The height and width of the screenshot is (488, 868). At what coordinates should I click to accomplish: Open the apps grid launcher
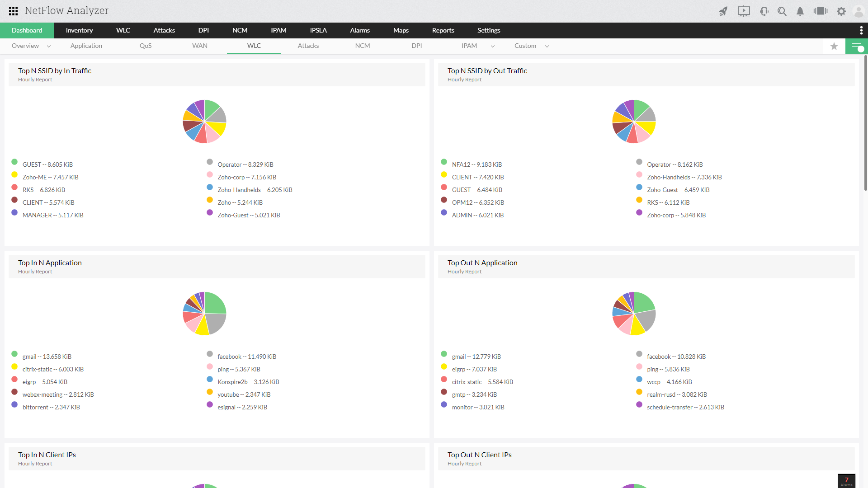coord(13,11)
